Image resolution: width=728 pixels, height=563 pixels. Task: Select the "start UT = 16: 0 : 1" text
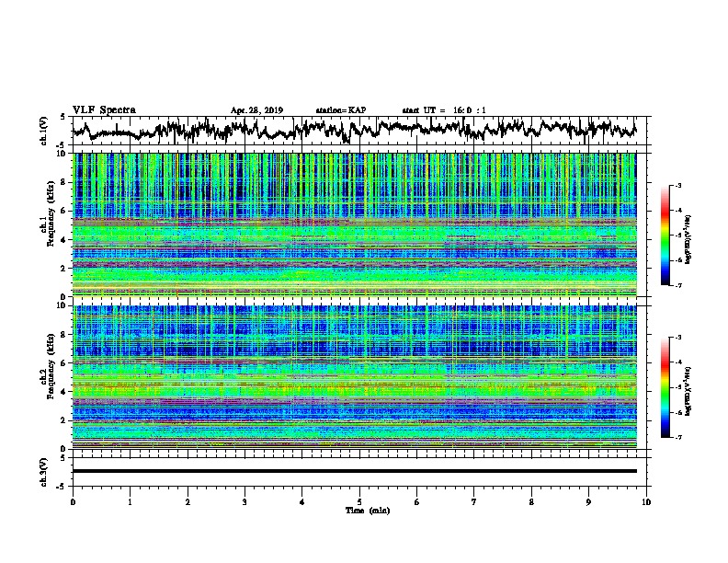444,110
